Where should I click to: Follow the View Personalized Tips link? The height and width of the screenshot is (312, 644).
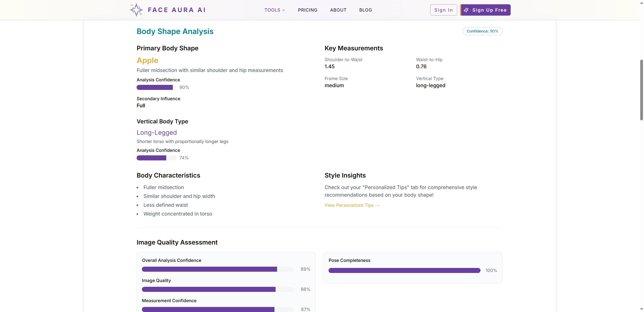click(352, 205)
